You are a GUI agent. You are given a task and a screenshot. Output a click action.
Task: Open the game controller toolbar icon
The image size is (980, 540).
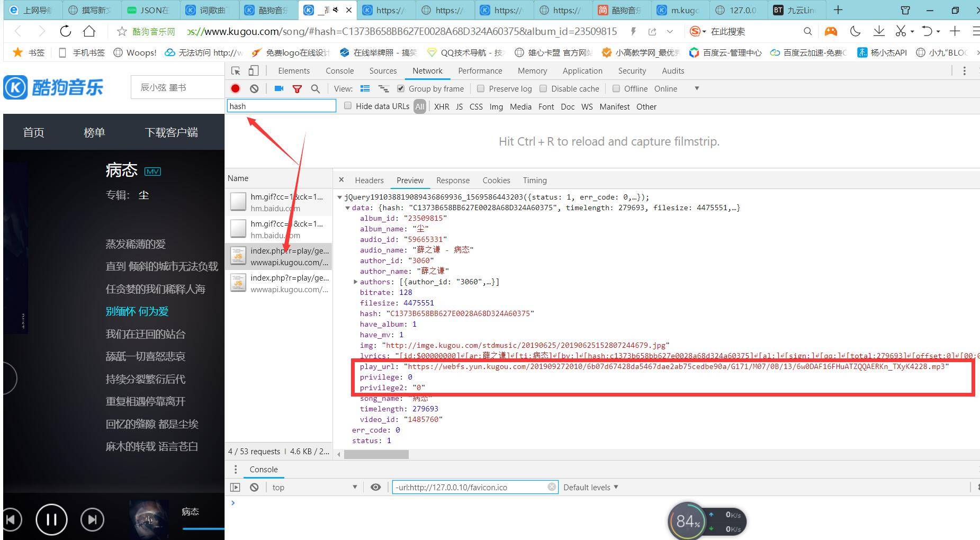(831, 32)
